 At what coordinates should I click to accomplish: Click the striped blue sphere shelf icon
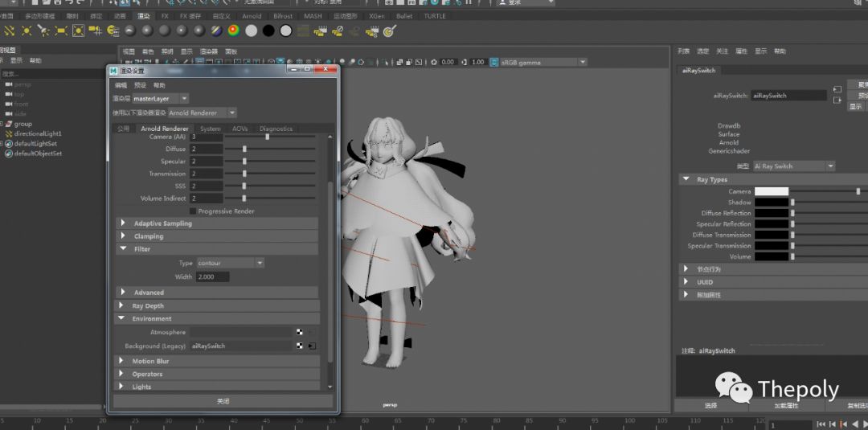(x=216, y=31)
